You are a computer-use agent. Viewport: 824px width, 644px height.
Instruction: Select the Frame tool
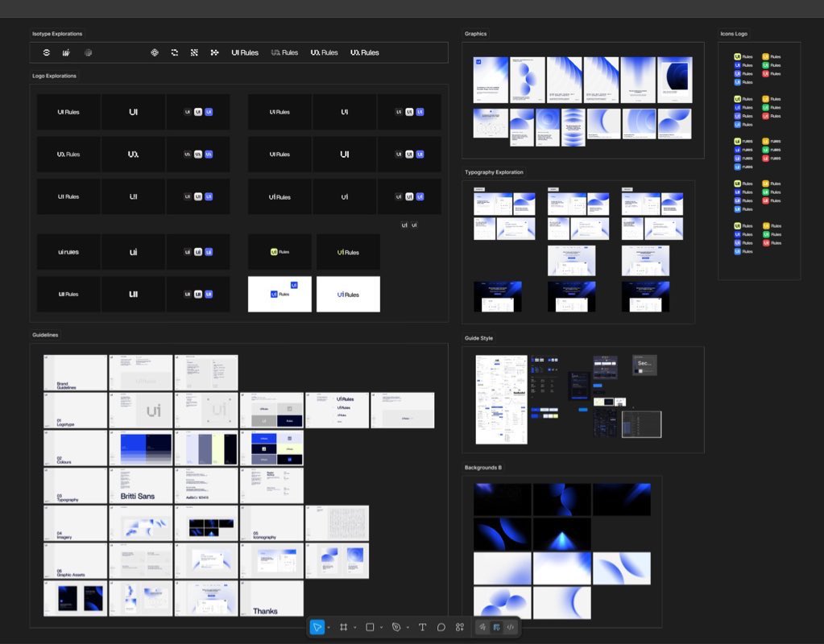click(344, 627)
